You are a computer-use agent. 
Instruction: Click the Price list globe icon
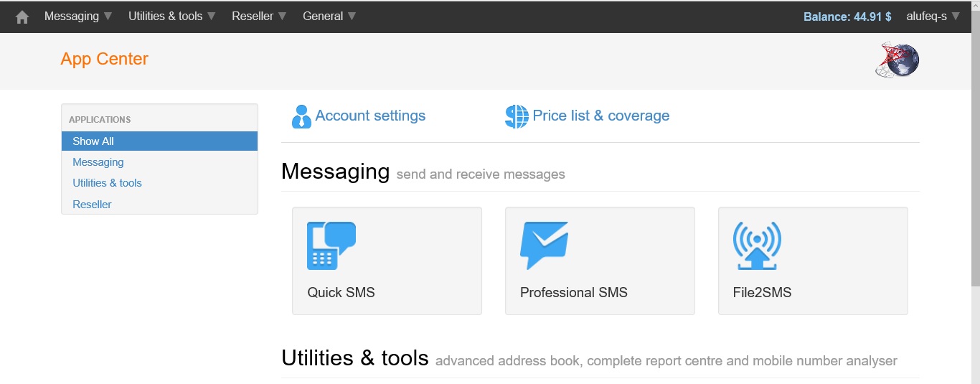[517, 116]
